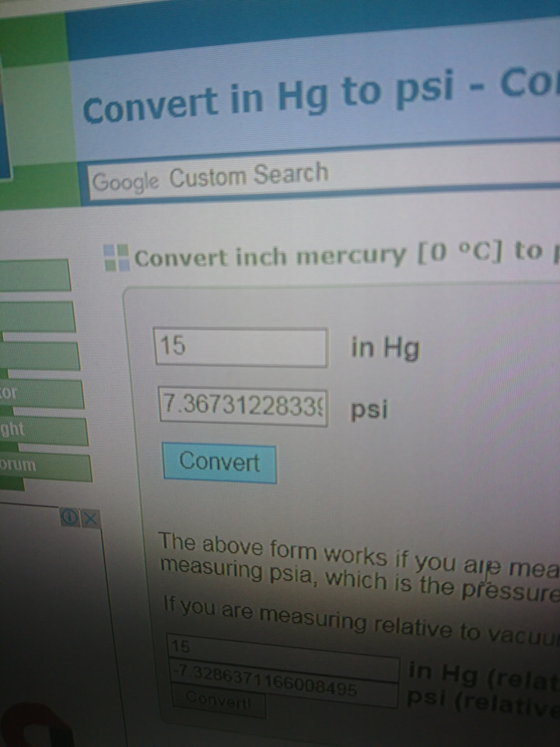
Task: Click the blue Convert button
Action: [x=219, y=463]
